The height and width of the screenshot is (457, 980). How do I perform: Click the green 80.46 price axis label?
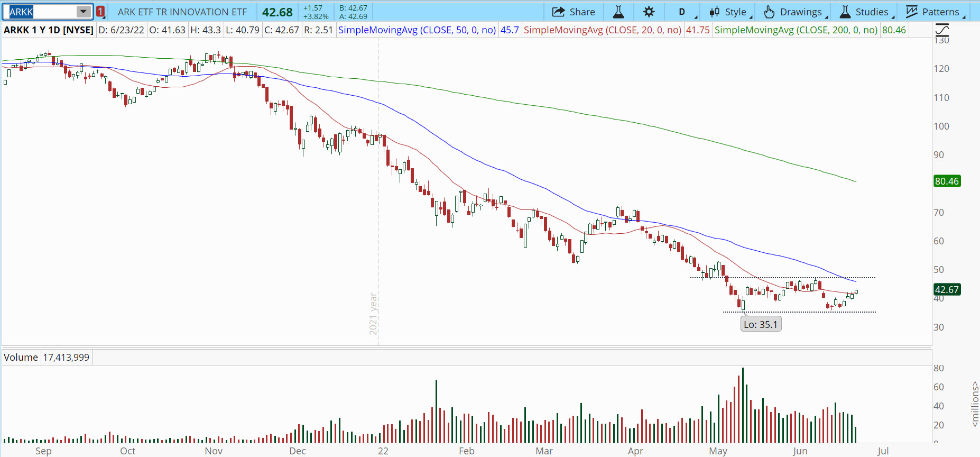pyautogui.click(x=947, y=181)
